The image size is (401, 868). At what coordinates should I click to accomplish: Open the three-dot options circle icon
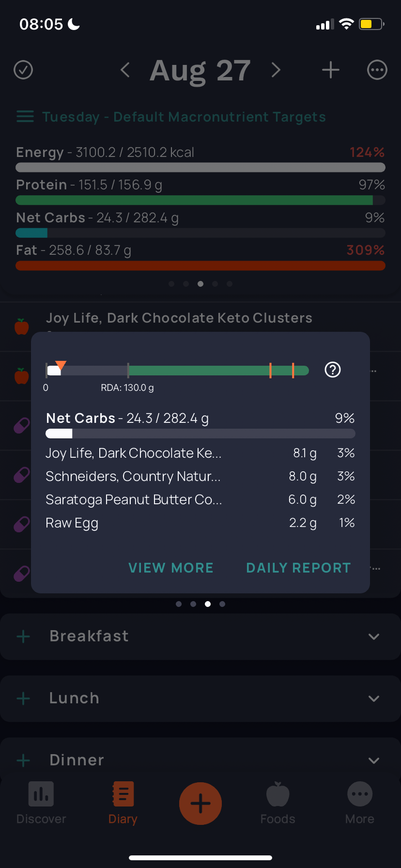click(x=377, y=70)
